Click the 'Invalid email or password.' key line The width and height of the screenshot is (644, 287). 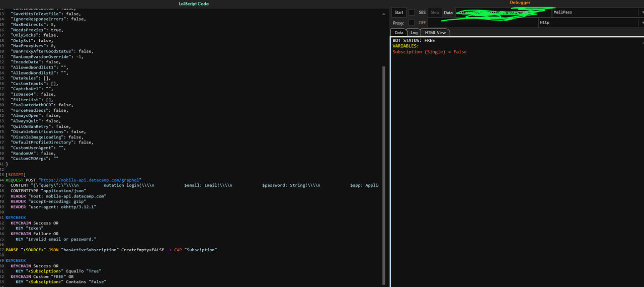coord(56,239)
